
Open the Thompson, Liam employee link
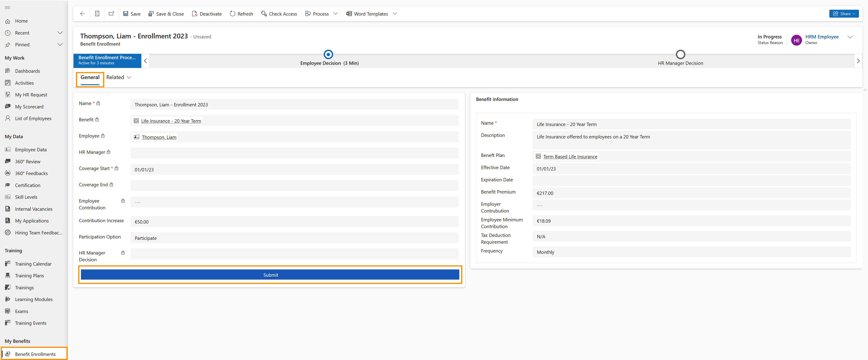(159, 137)
